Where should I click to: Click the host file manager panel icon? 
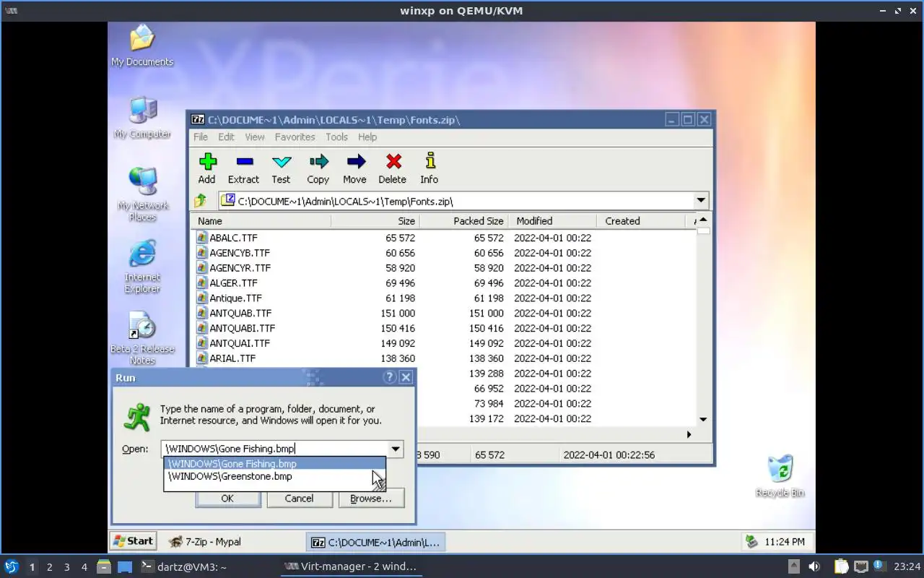tap(104, 566)
